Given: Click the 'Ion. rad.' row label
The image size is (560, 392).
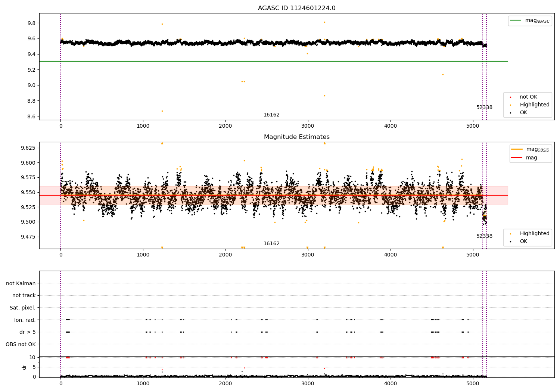Looking at the screenshot, I should click(25, 320).
